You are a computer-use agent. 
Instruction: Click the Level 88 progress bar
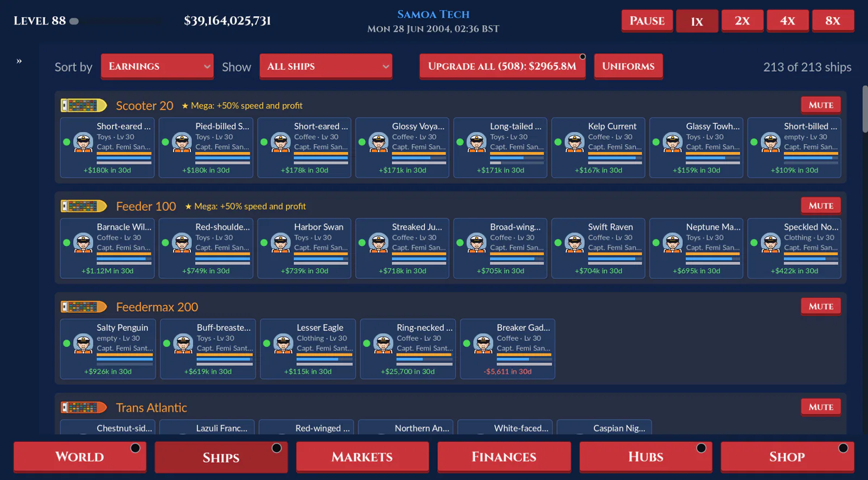tap(116, 21)
